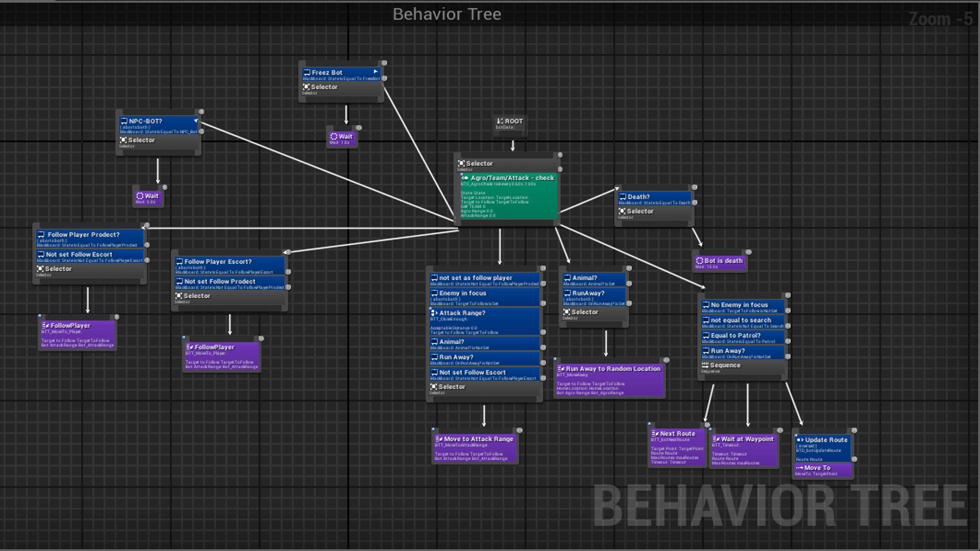
Task: Click the task icon on Run Away to Random Location
Action: point(560,368)
